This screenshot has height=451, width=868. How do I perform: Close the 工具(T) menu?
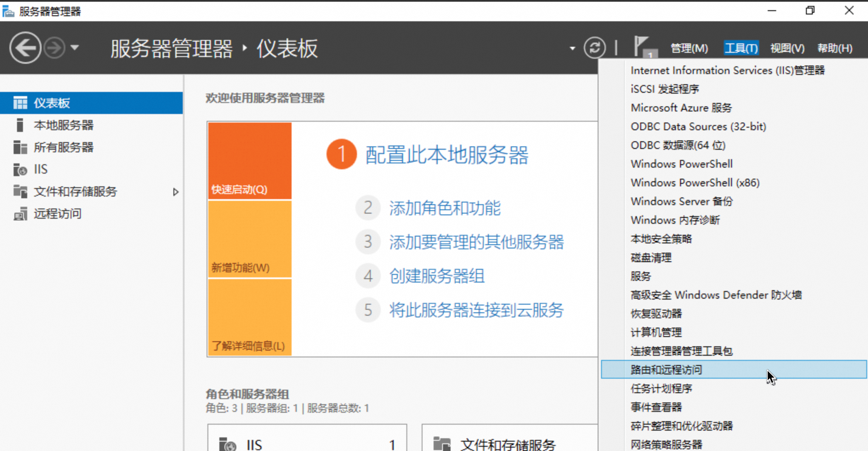coord(741,48)
